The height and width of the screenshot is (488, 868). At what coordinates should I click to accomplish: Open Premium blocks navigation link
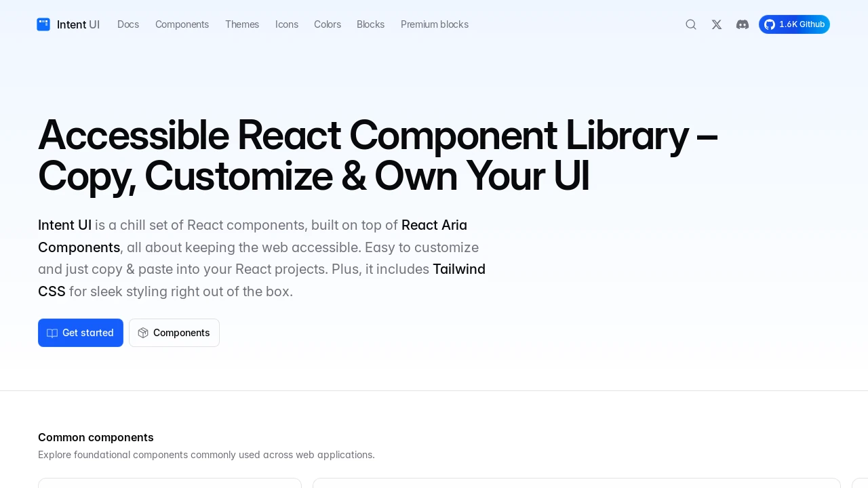435,24
